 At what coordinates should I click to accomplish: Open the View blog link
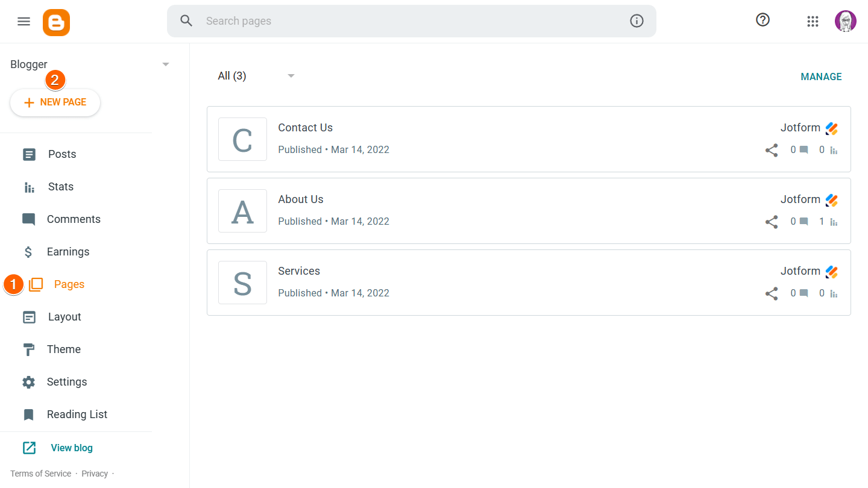[x=71, y=448]
